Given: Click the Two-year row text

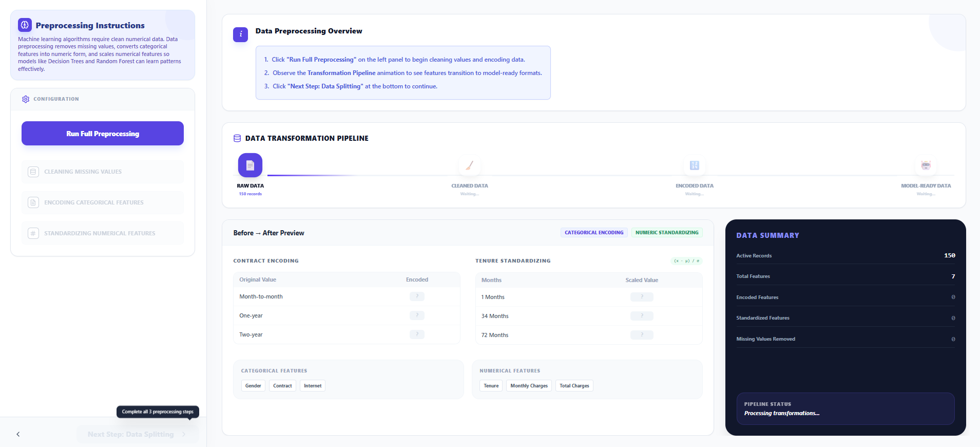Looking at the screenshot, I should pyautogui.click(x=251, y=334).
